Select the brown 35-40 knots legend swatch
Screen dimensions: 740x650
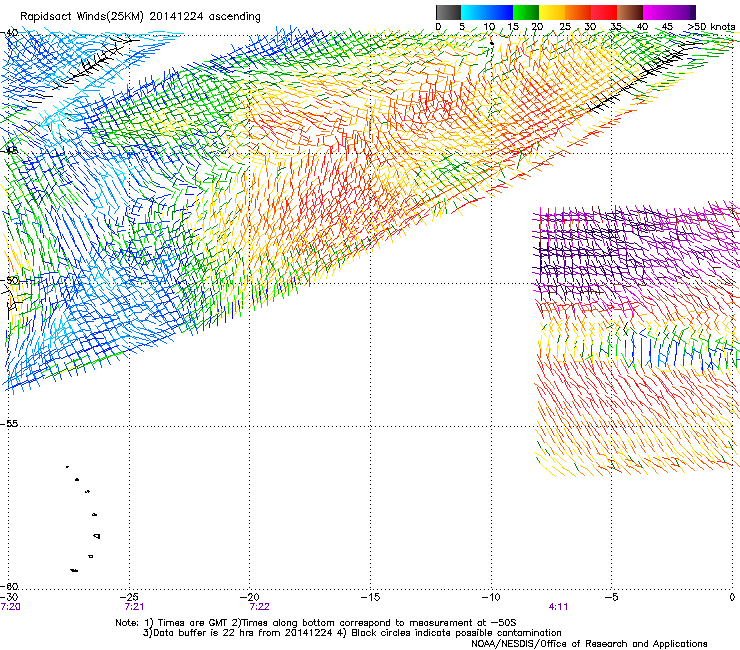(630, 12)
